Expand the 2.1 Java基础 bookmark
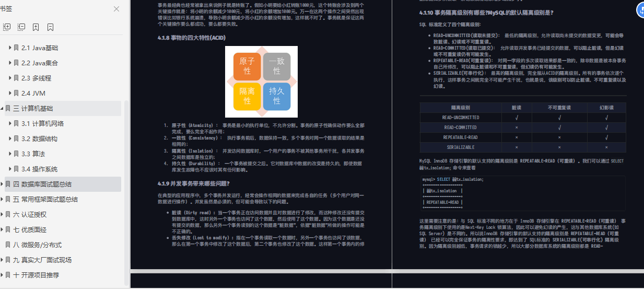Image resolution: width=644 pixels, height=289 pixels. pyautogui.click(x=9, y=48)
